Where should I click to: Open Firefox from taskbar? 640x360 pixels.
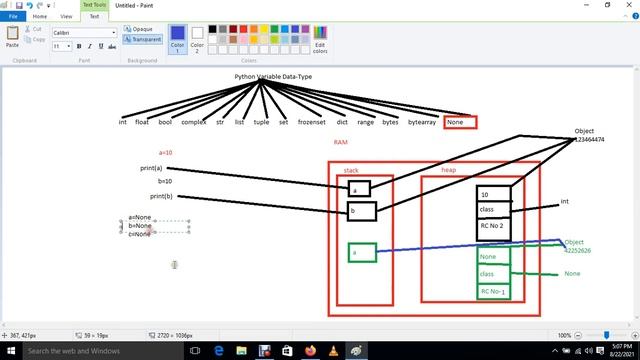pos(311,351)
